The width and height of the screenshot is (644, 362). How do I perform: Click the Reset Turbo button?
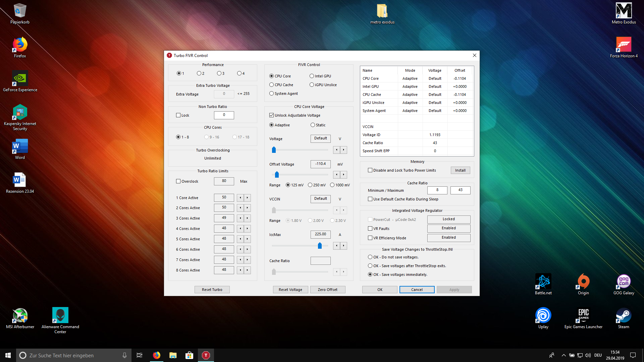[x=212, y=290]
